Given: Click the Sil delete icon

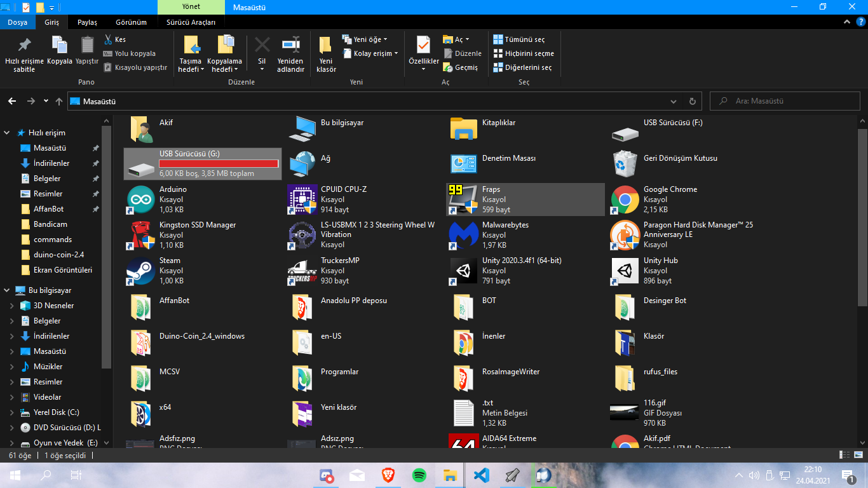Looking at the screenshot, I should click(262, 45).
